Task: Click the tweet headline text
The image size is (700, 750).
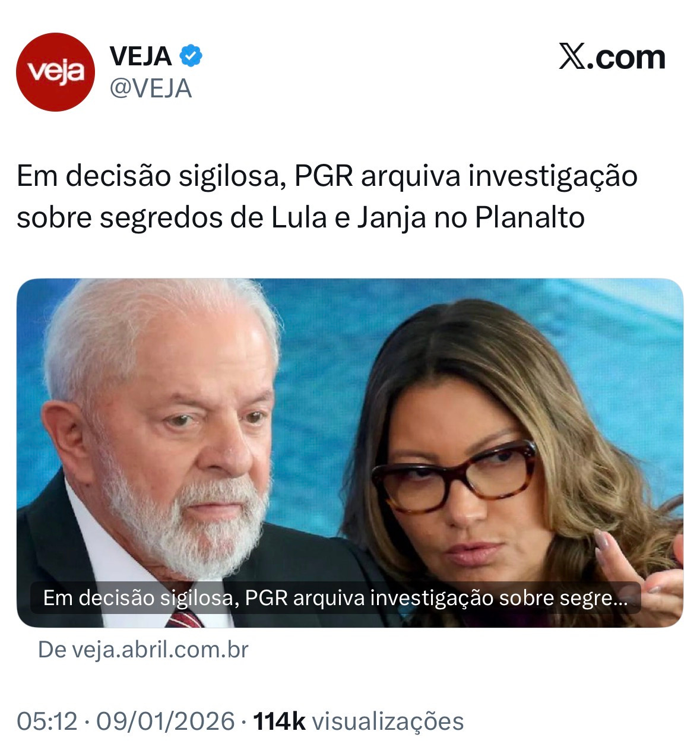Action: tap(327, 197)
